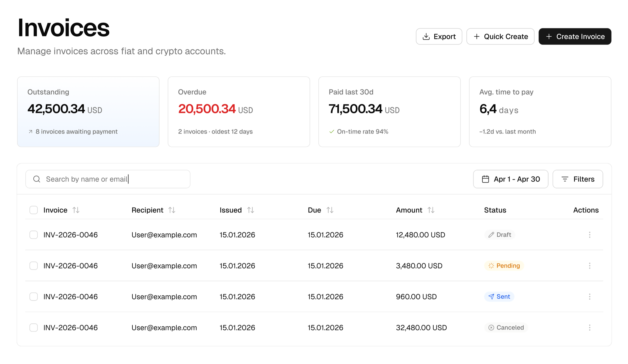The image size is (628, 364).
Task: Click the Pending status badge
Action: (504, 266)
